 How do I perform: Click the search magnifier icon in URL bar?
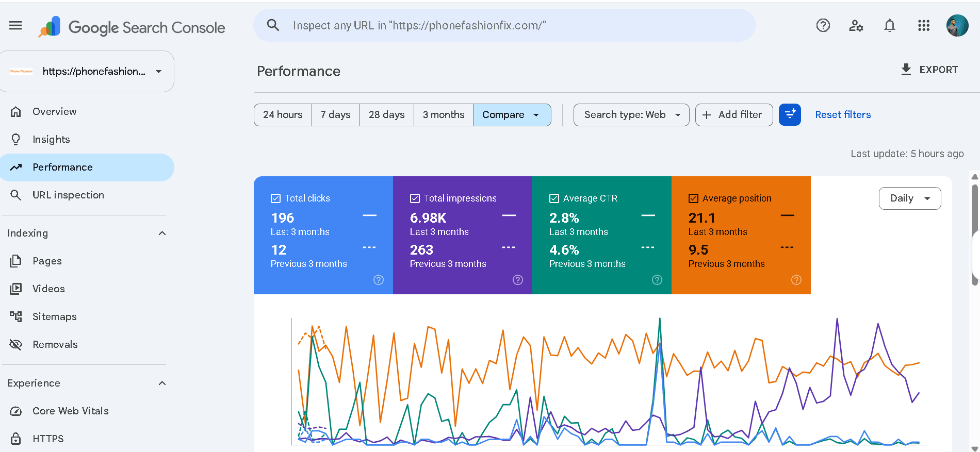tap(273, 25)
